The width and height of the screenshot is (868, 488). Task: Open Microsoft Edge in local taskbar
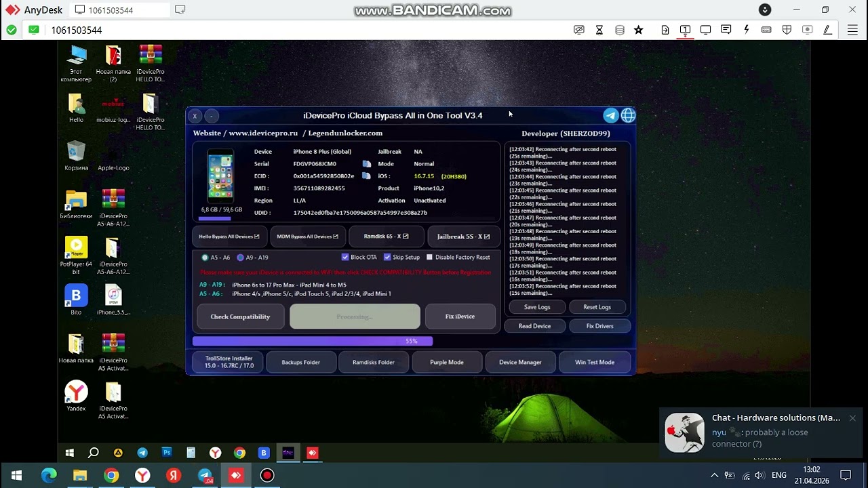(x=49, y=476)
